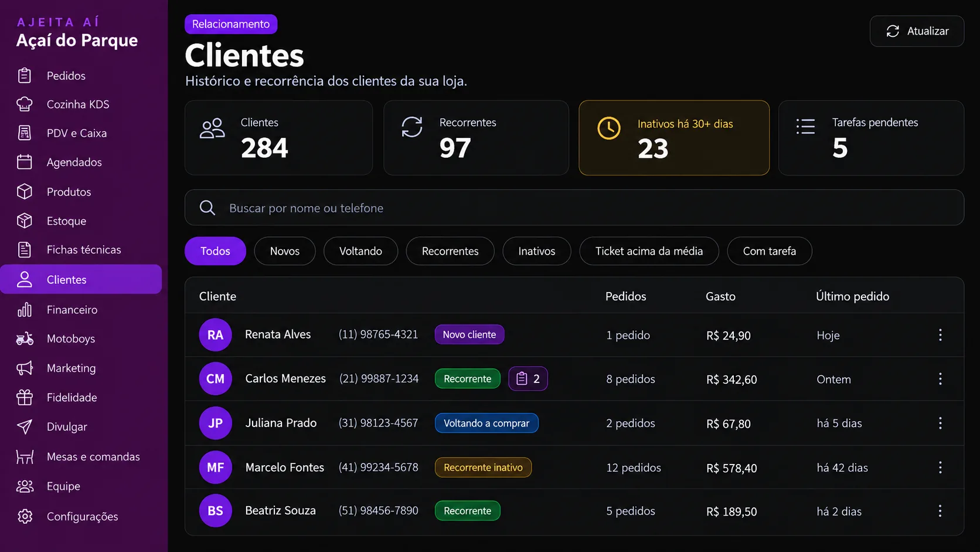
Task: Click the Clientes sidebar menu item
Action: (81, 279)
